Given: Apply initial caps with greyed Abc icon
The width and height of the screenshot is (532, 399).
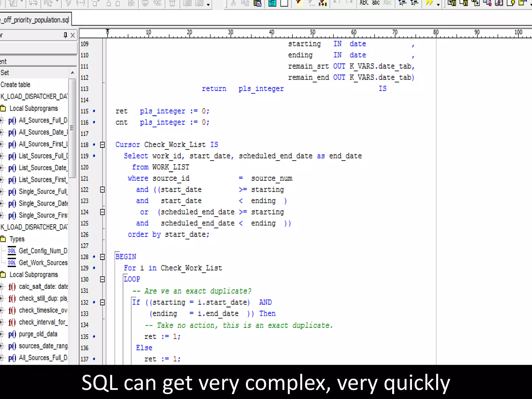Looking at the screenshot, I should 388,3.
